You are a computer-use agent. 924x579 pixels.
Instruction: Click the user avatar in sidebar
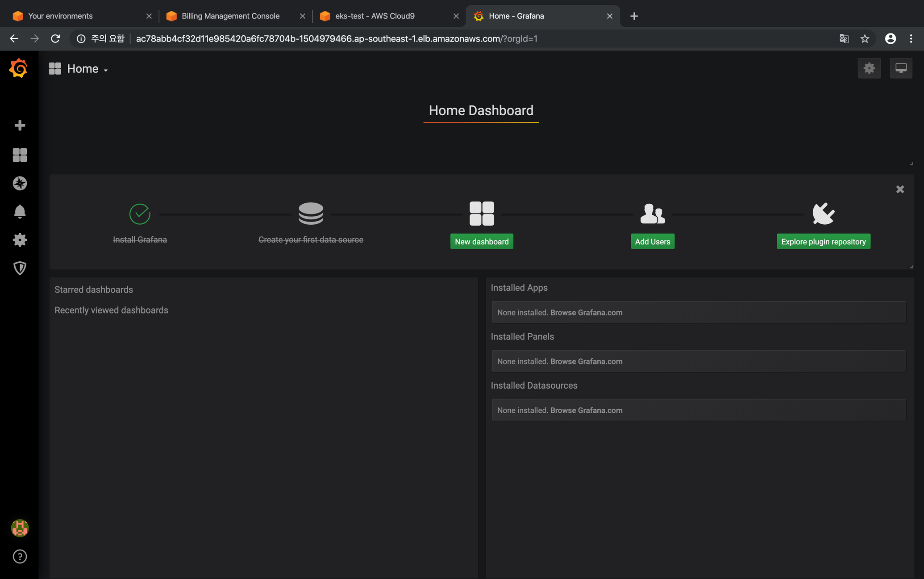pos(20,528)
